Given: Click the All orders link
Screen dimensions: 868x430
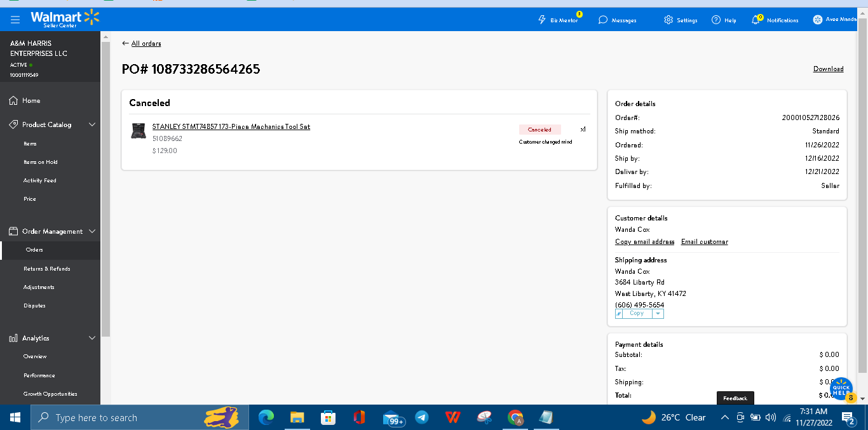Looking at the screenshot, I should 146,43.
